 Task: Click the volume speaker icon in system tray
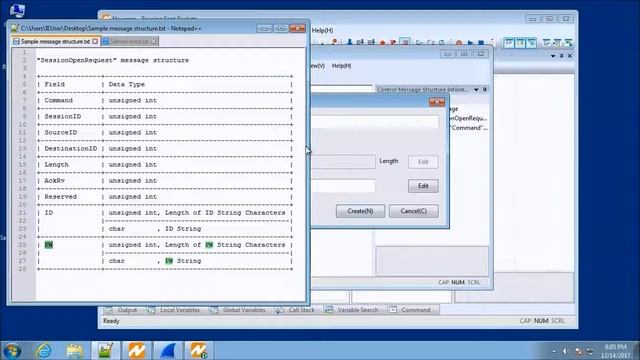click(x=565, y=351)
